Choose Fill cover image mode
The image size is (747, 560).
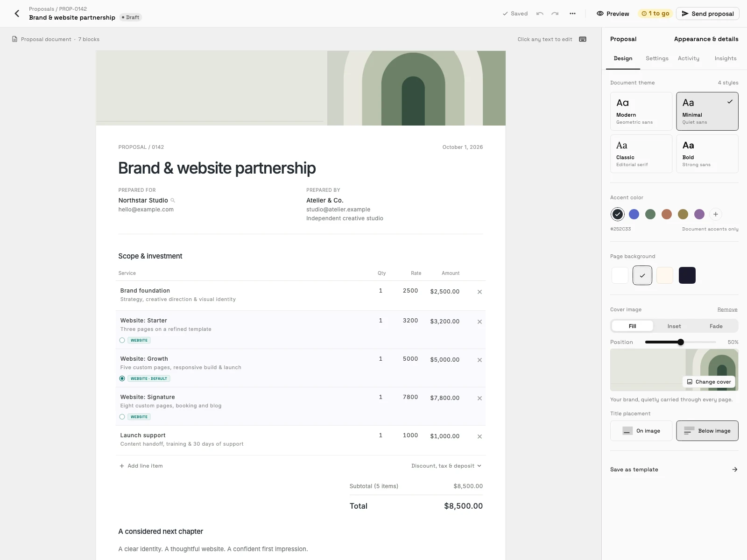point(632,326)
